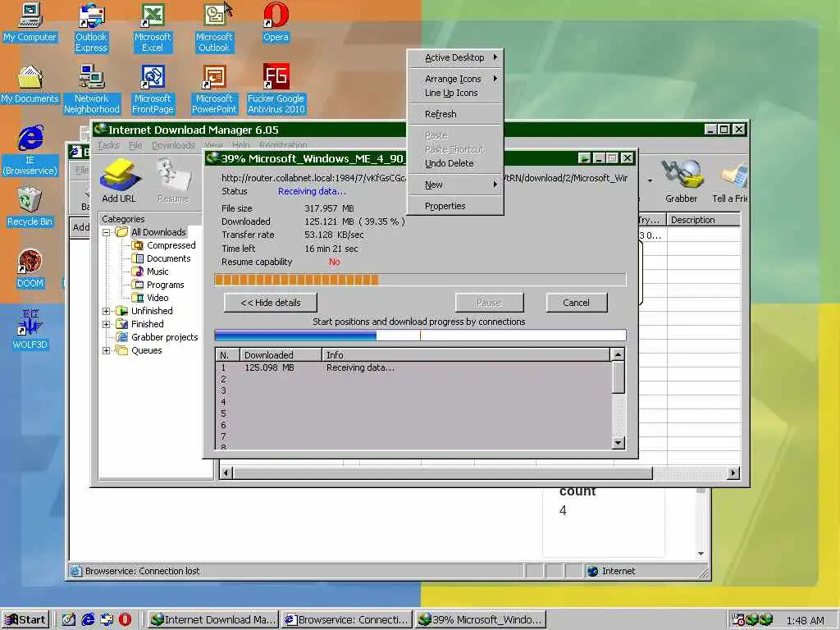Choose Line Up Icons from context menu
Image resolution: width=840 pixels, height=630 pixels.
point(454,93)
